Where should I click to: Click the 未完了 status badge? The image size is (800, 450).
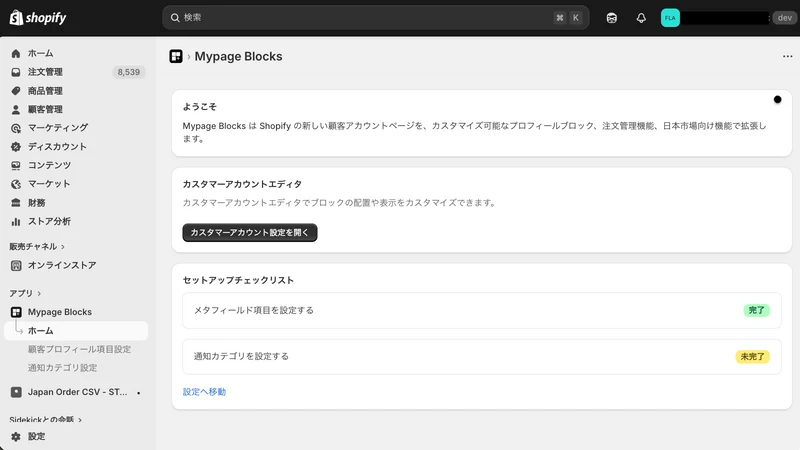click(753, 357)
